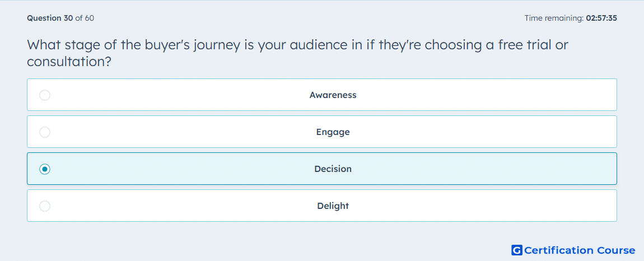Click the word 'consultation?' in the question
This screenshot has height=261, width=644.
69,62
